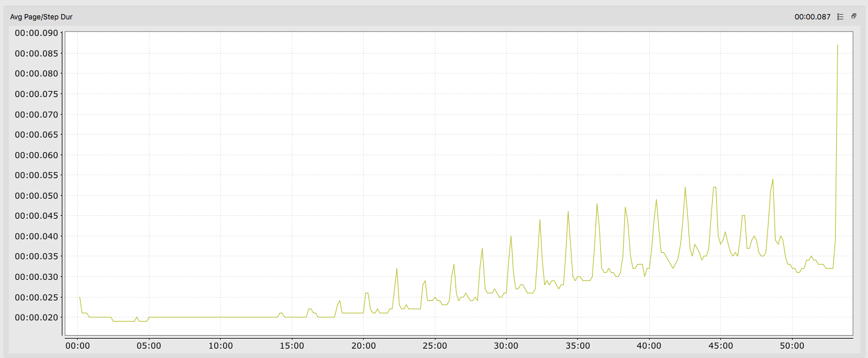Click the x-axis label 05:00
Screen dimensions: 868x358
(148, 346)
